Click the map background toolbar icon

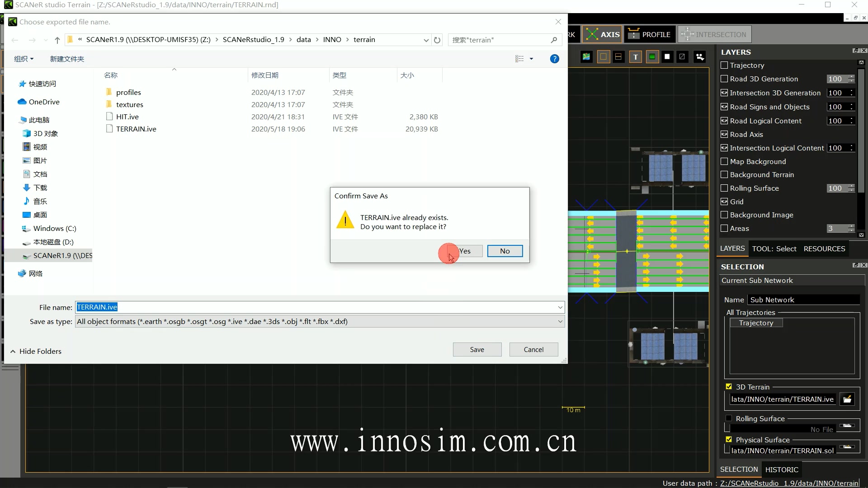click(x=586, y=57)
